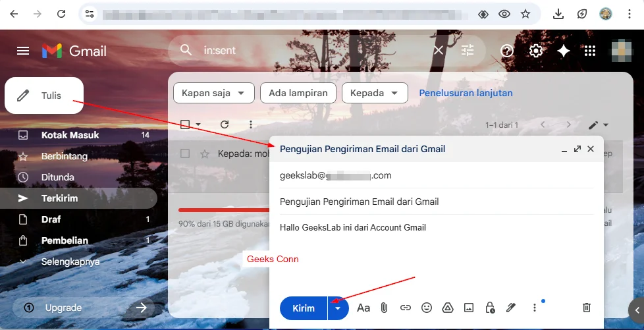Screen dimensions: 644x330
Task: Close the compose window
Action: click(x=591, y=149)
